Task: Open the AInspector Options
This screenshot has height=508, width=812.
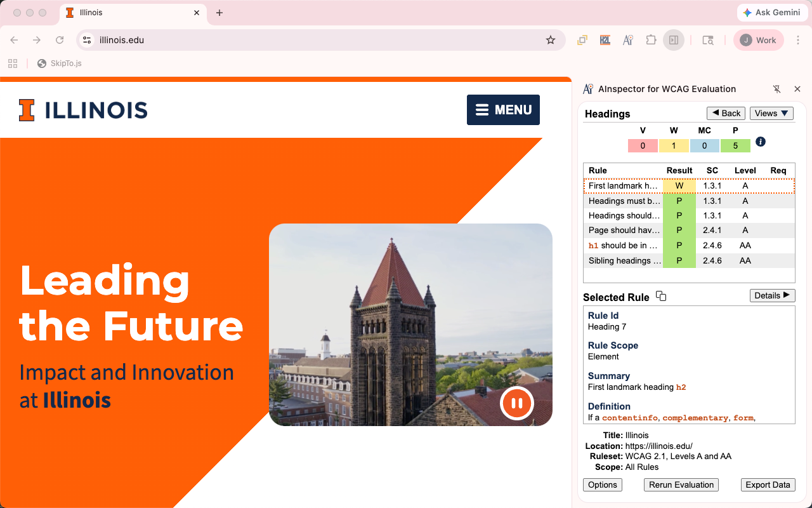Action: (603, 485)
